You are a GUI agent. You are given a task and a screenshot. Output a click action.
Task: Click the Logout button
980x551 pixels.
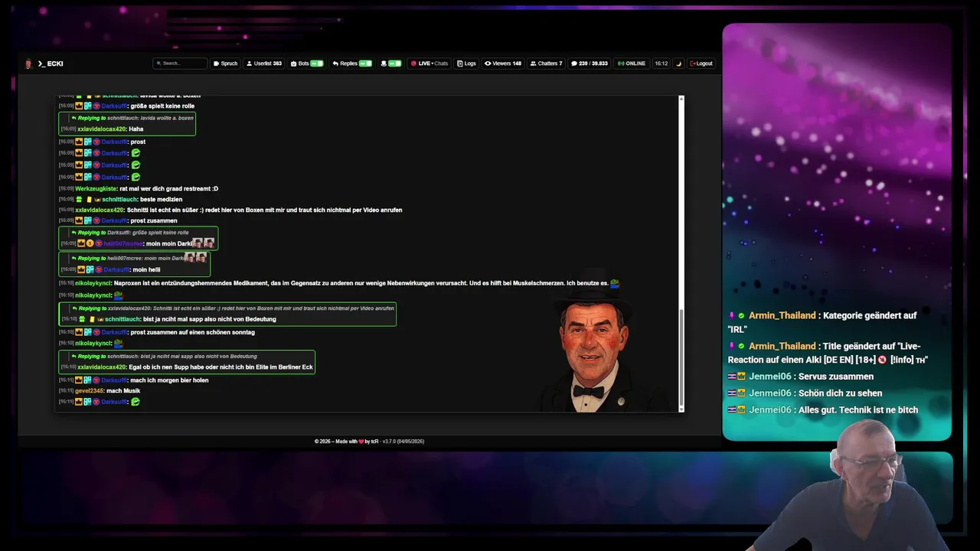(701, 64)
